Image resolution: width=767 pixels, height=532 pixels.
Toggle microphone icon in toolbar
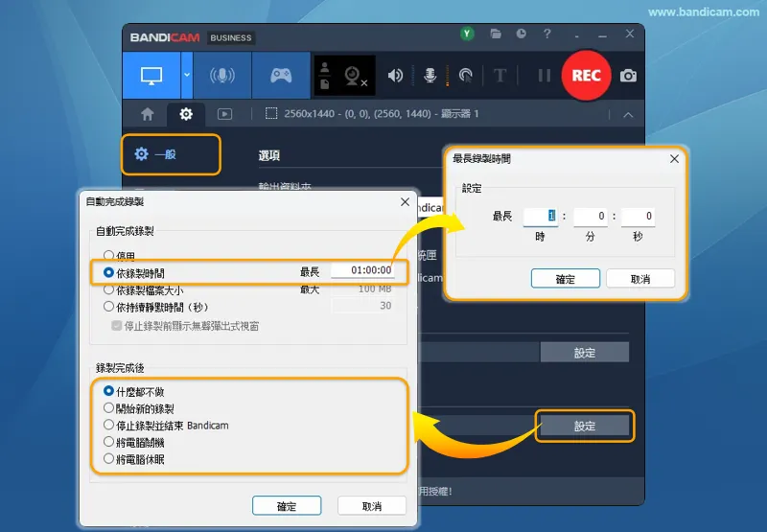[430, 76]
